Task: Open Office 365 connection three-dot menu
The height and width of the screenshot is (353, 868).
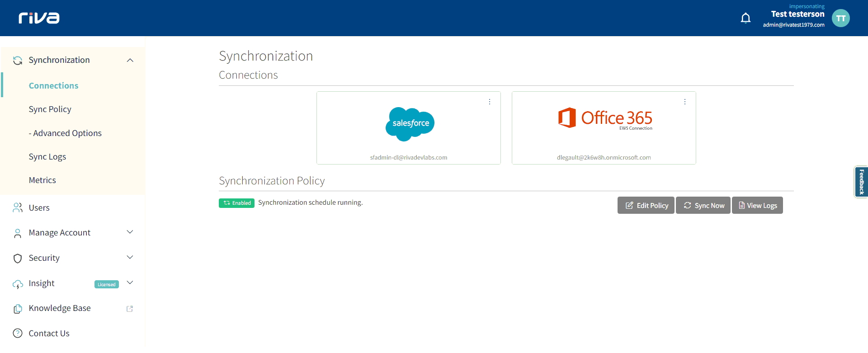Action: tap(684, 102)
